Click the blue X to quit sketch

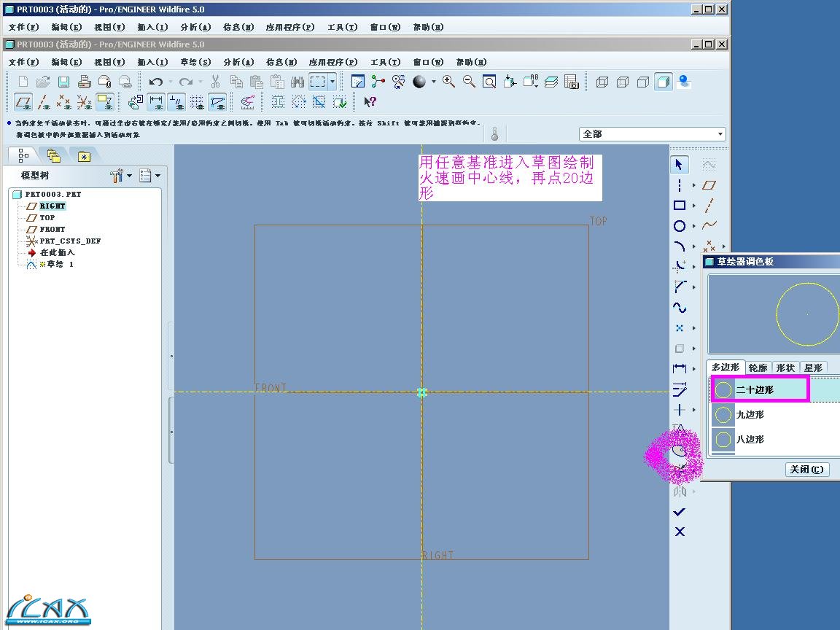[680, 532]
